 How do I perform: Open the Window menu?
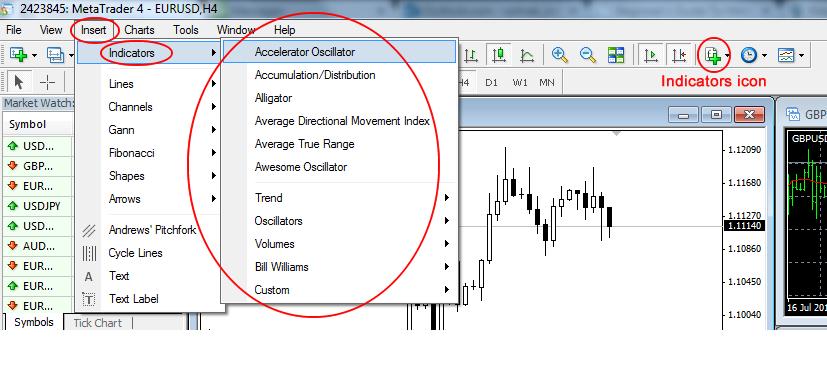click(x=236, y=30)
